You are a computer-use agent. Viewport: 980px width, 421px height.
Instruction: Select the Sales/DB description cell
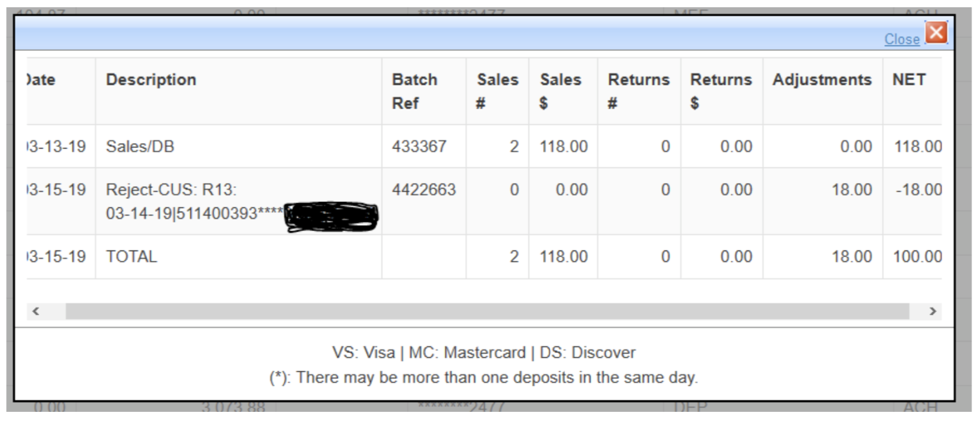click(x=140, y=147)
